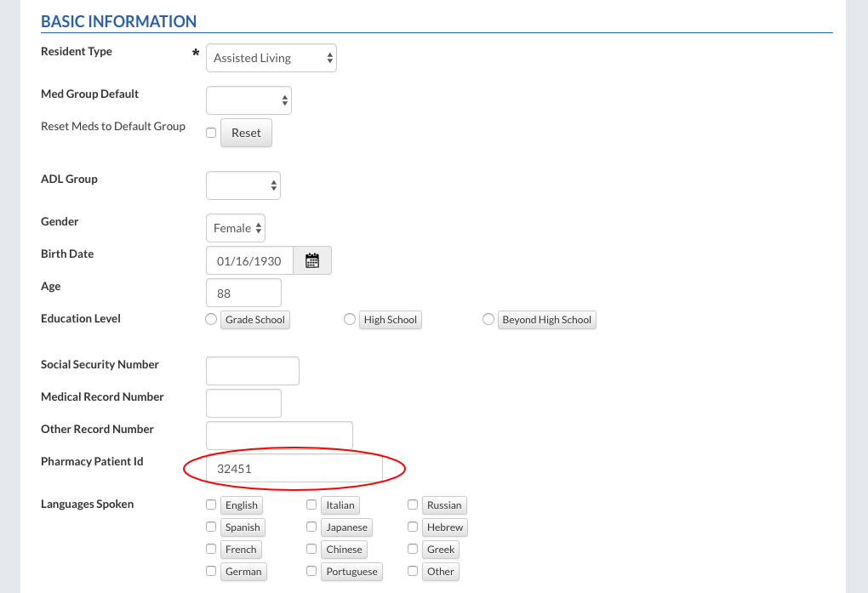The height and width of the screenshot is (593, 868).
Task: Select the Other Record Number input
Action: coord(279,436)
